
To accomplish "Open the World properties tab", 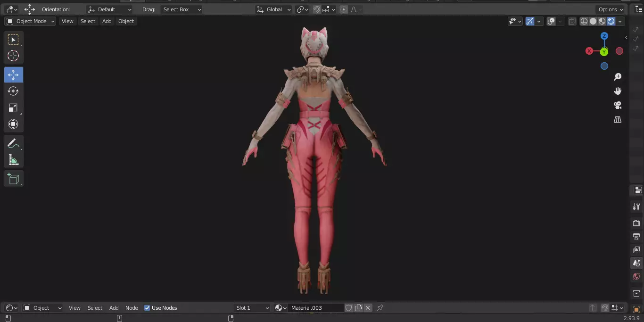I will click(x=636, y=276).
